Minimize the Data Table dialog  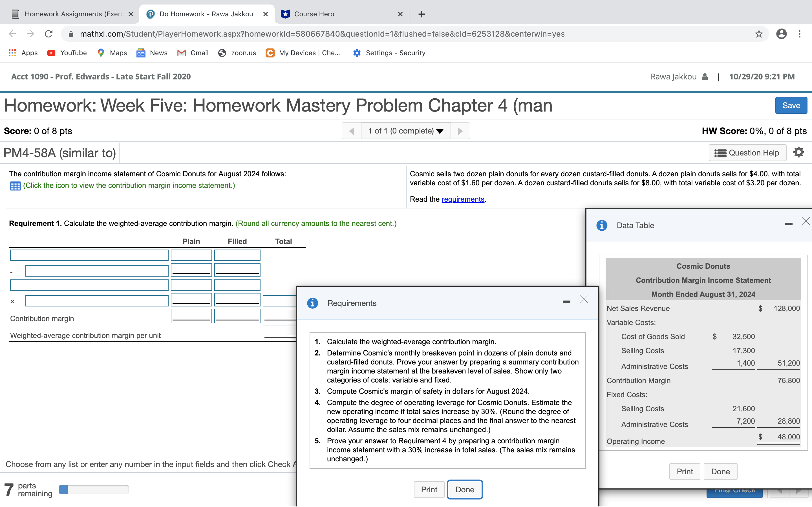[x=788, y=224]
